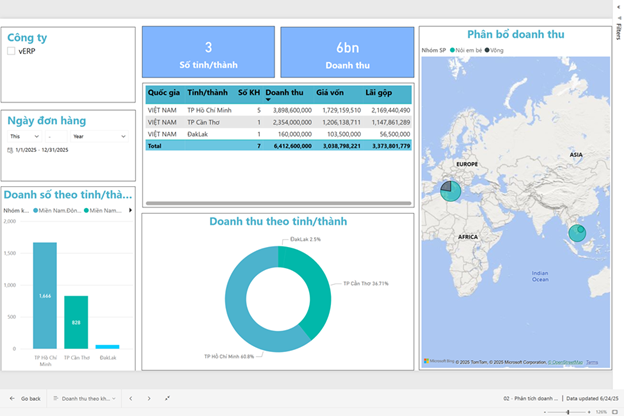Screen dimensions: 639x416
Task: Click the pie marker over Southeast Asia
Action: (x=577, y=233)
